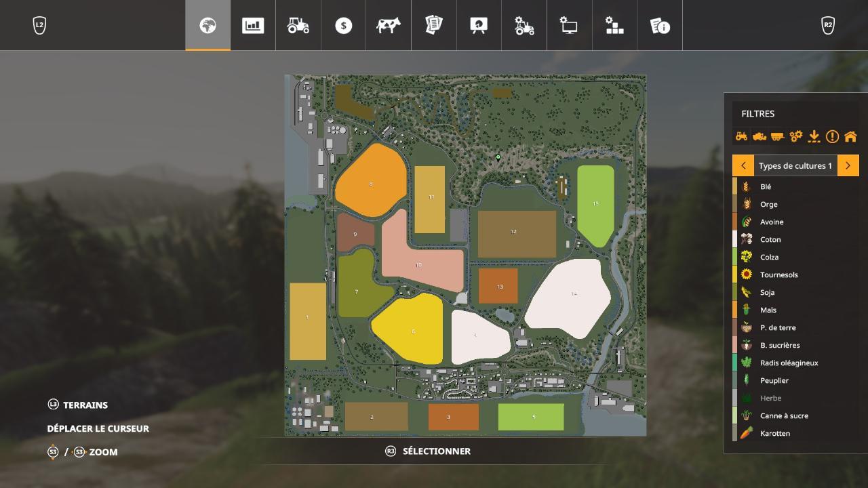Click the Karotten carrot icon
Screen dimensions: 868x488
(x=747, y=433)
